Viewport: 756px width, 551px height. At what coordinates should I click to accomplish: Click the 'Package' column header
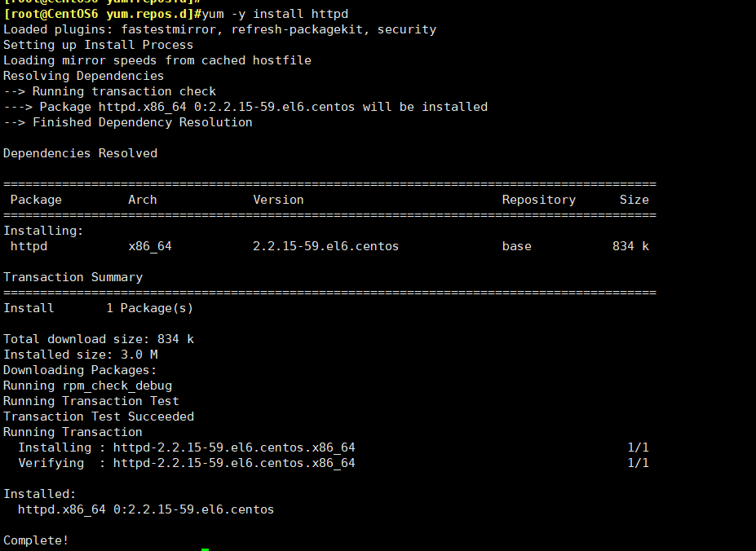click(x=36, y=200)
